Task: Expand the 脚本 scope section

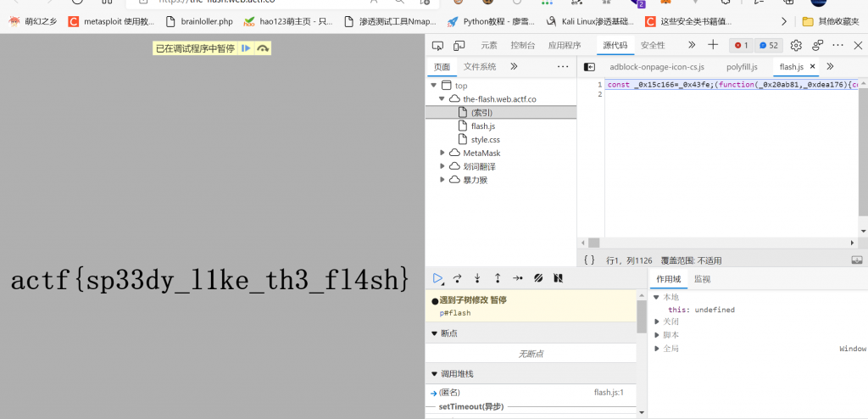Action: click(657, 335)
